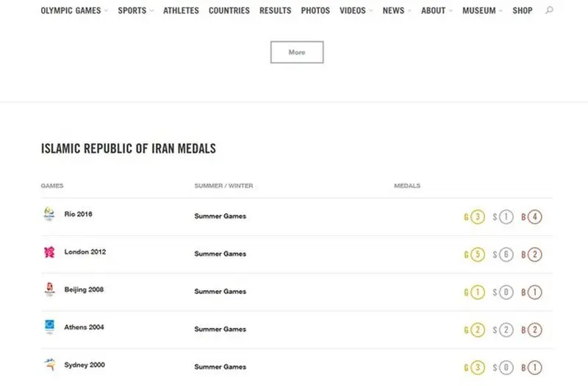Select London 2012 gold medal circle
The image size is (588, 386).
coord(477,254)
